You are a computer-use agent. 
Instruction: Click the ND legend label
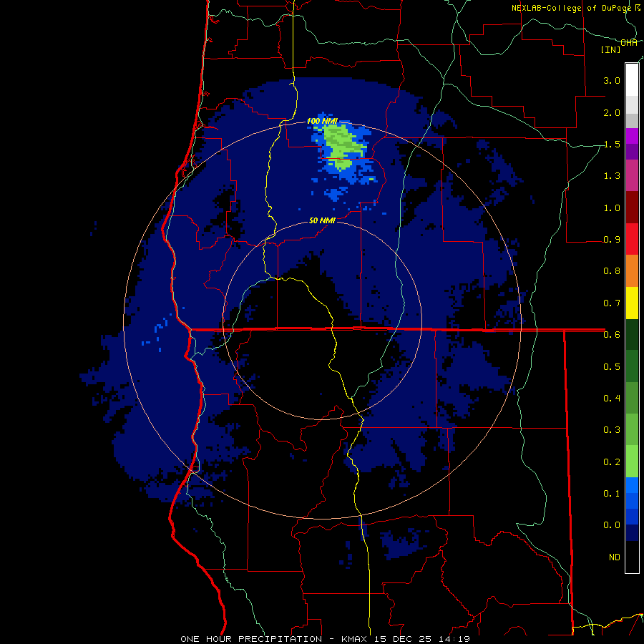tap(615, 557)
